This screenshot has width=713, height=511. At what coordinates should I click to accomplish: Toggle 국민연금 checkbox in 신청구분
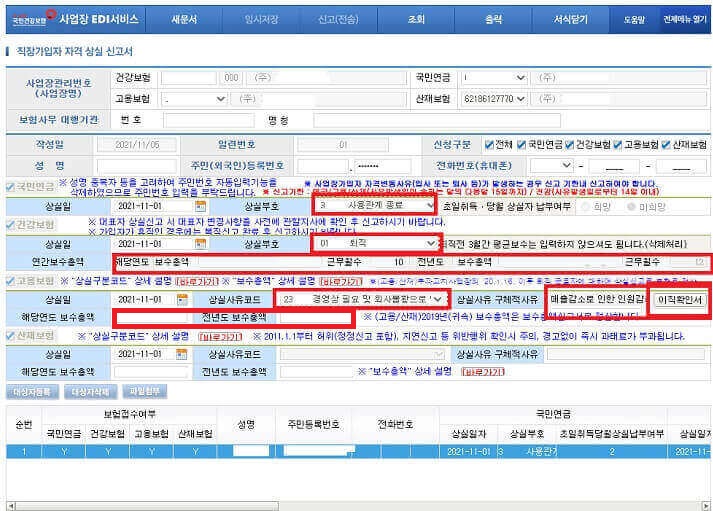coord(521,145)
